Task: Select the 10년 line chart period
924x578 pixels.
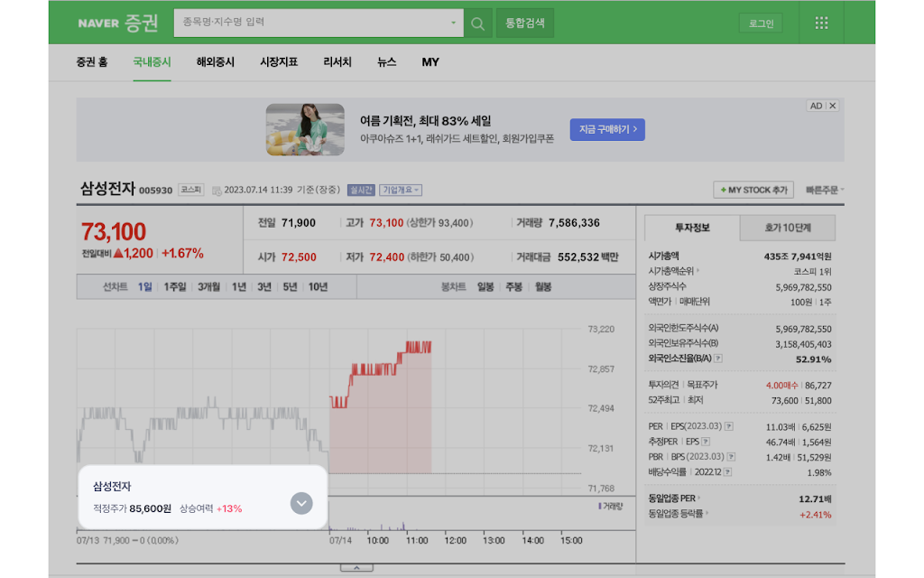Action: click(319, 286)
